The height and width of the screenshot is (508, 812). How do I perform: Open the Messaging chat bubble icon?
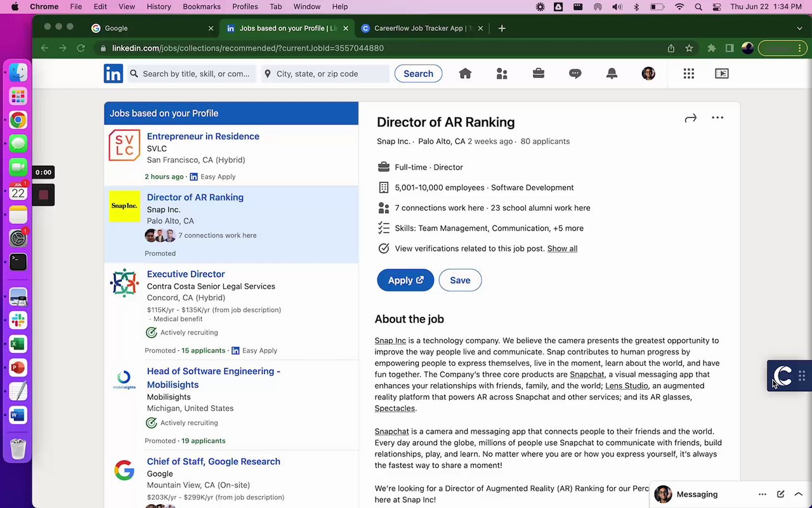click(x=575, y=74)
